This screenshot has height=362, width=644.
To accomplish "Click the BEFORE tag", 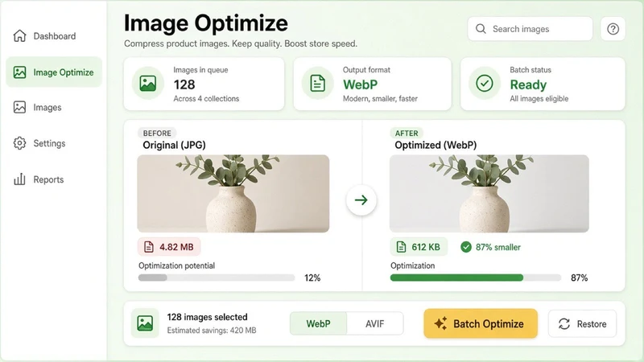I will point(157,133).
